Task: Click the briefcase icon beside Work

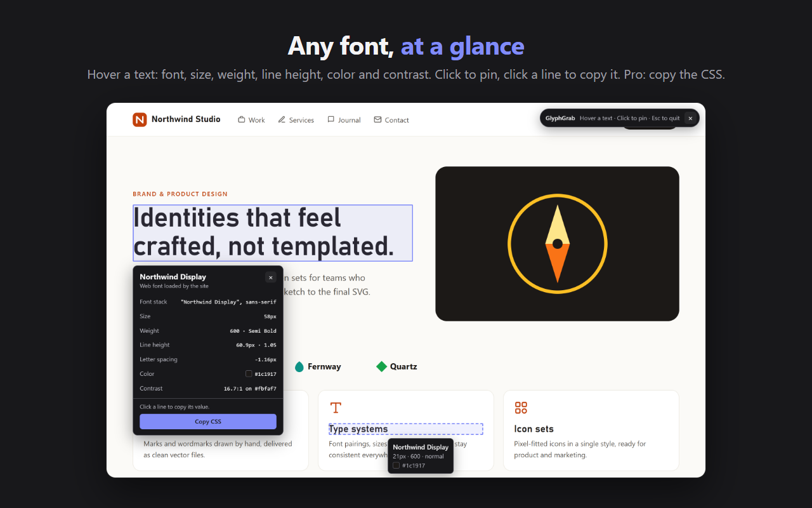Action: 242,119
